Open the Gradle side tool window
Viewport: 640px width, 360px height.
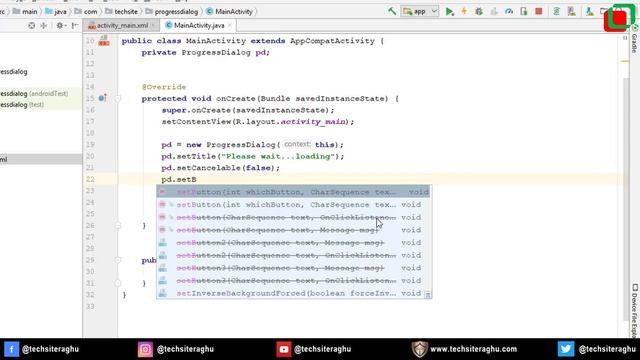[635, 40]
